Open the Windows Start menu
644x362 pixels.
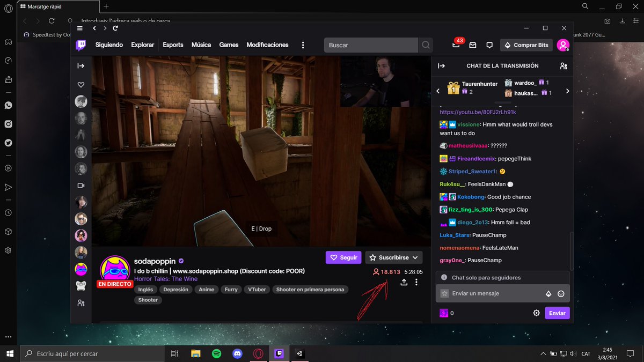pos(10,353)
